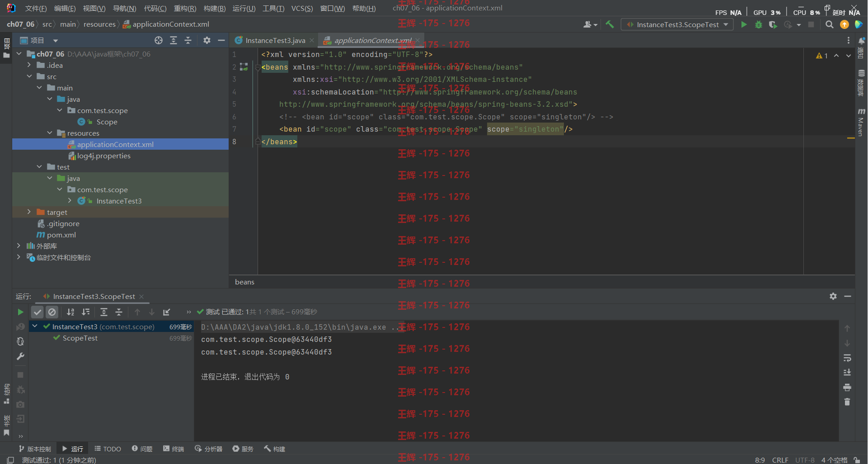The image size is (868, 464).
Task: Sort tests alphabetically icon
Action: [70, 312]
